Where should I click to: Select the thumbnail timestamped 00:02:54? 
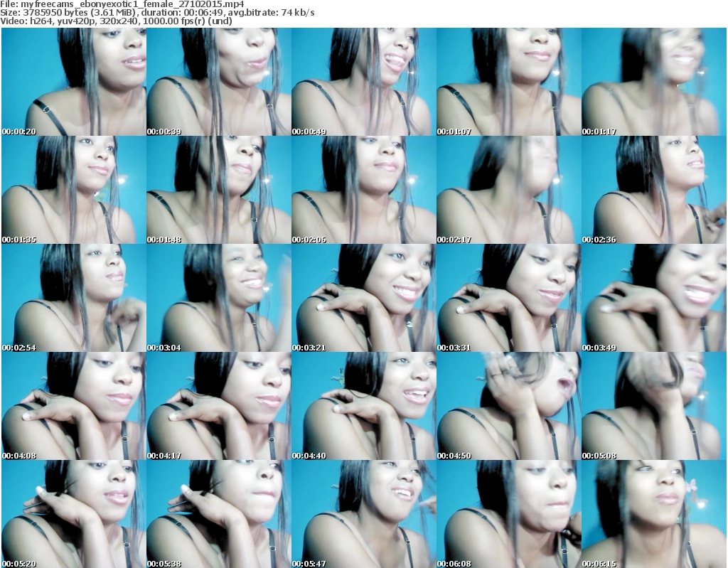74,298
